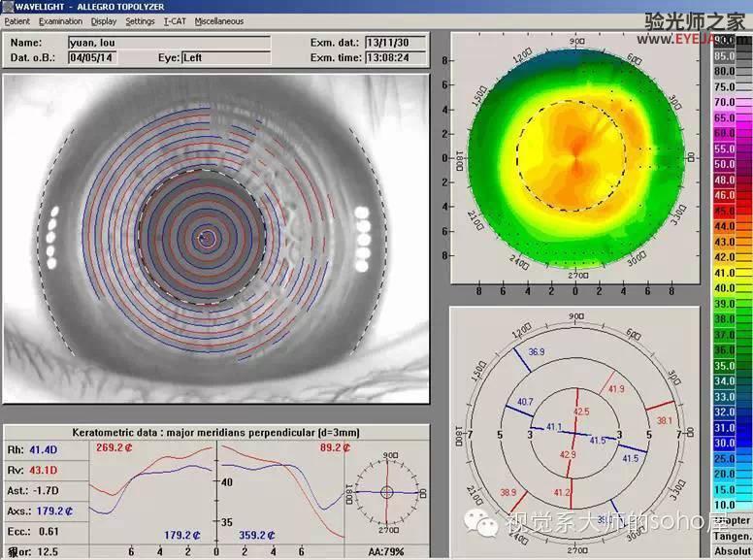The height and width of the screenshot is (560, 753).
Task: Open the Patient menu
Action: 17,21
